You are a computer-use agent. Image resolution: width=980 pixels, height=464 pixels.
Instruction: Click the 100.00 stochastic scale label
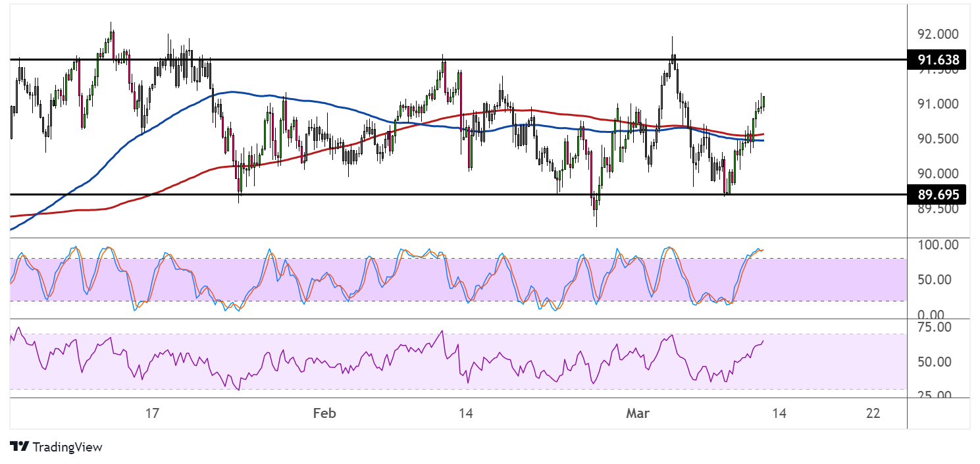coord(937,245)
